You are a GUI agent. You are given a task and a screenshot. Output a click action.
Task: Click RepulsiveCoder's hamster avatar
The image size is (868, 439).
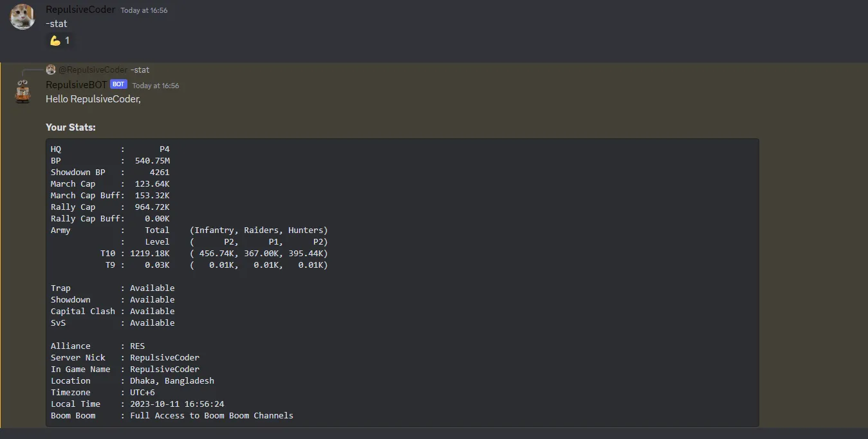click(x=22, y=17)
